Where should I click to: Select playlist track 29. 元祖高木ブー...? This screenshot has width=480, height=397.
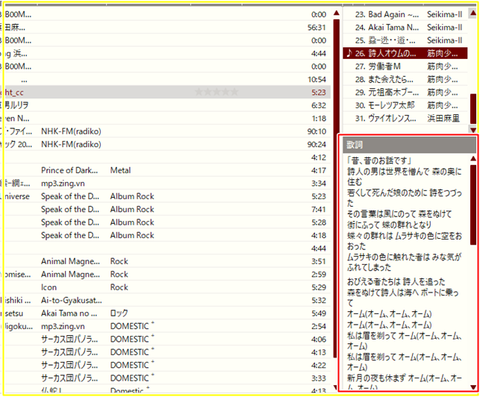(x=405, y=92)
